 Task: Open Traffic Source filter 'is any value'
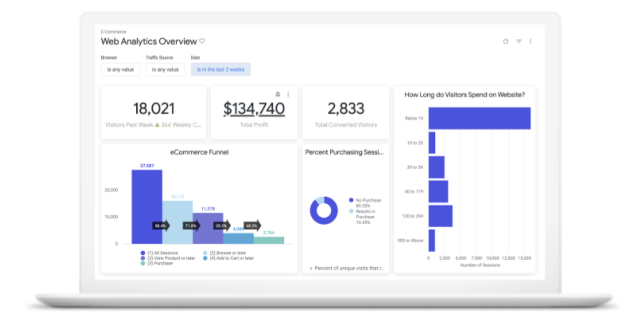[x=165, y=70]
